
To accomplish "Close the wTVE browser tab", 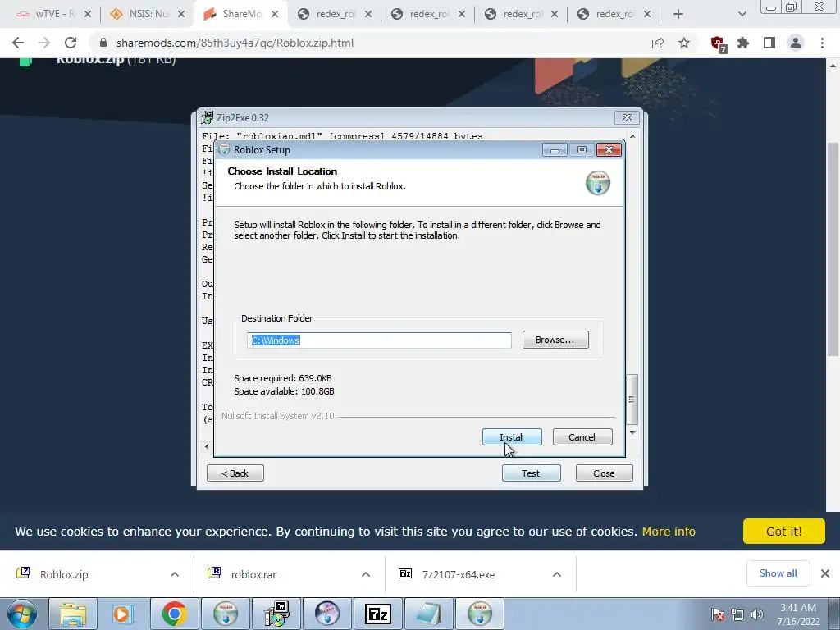I will [x=88, y=14].
